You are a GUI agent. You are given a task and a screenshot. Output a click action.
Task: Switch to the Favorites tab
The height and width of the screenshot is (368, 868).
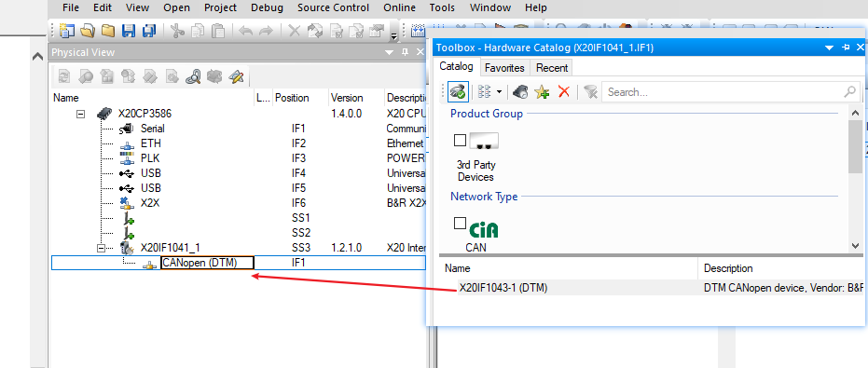pyautogui.click(x=504, y=67)
